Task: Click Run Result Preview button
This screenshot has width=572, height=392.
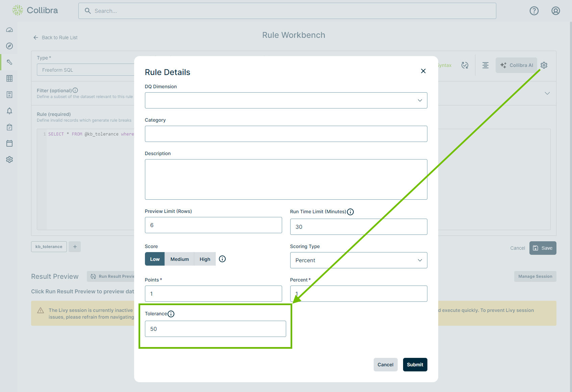Action: [110, 276]
